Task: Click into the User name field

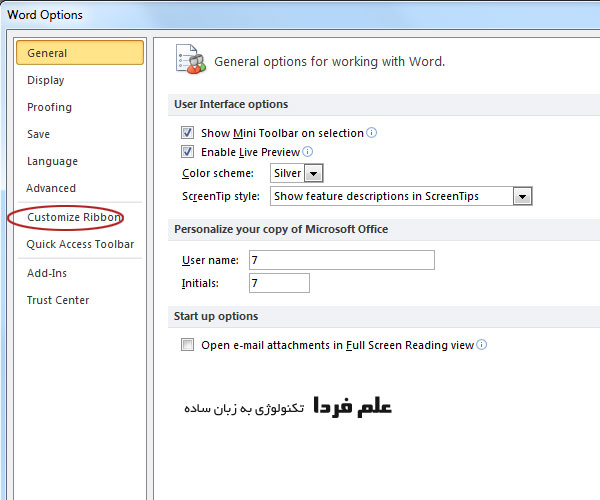Action: 340,260
